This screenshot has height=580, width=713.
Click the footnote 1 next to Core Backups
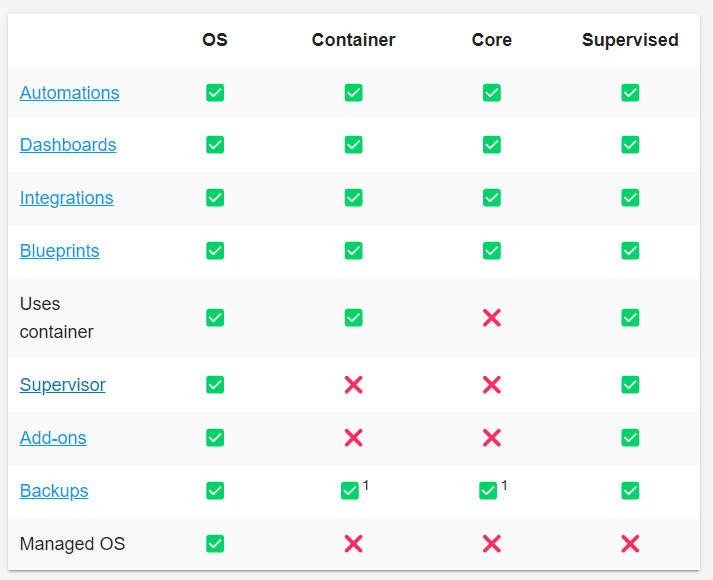[x=504, y=485]
